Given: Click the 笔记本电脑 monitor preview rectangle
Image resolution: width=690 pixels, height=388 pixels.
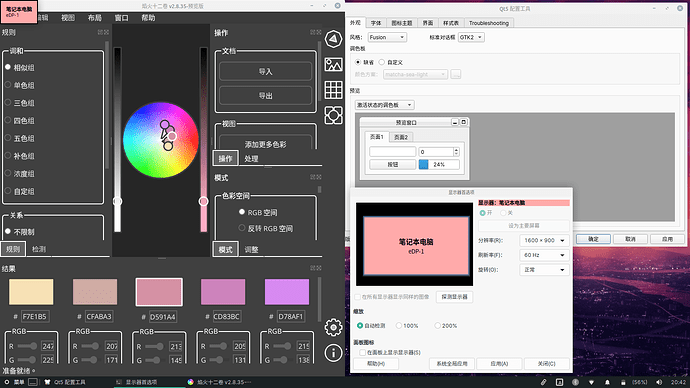Looking at the screenshot, I should pos(416,246).
